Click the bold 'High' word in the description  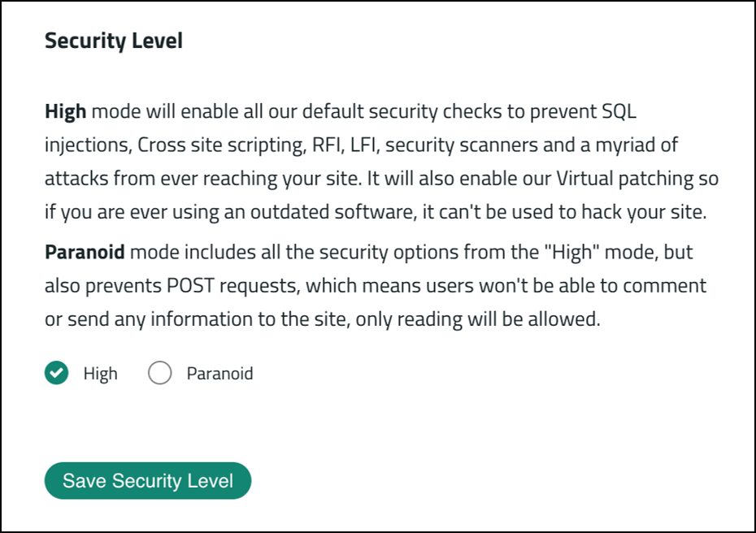[66, 111]
